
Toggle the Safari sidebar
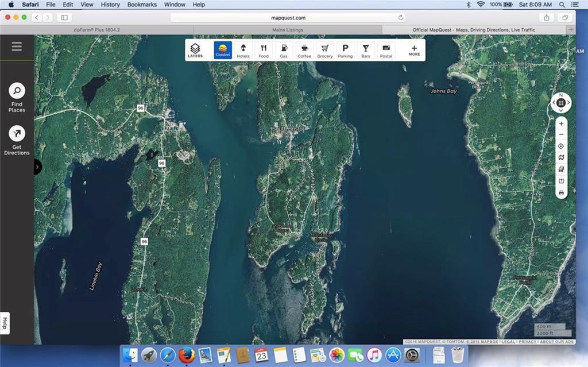pyautogui.click(x=64, y=18)
